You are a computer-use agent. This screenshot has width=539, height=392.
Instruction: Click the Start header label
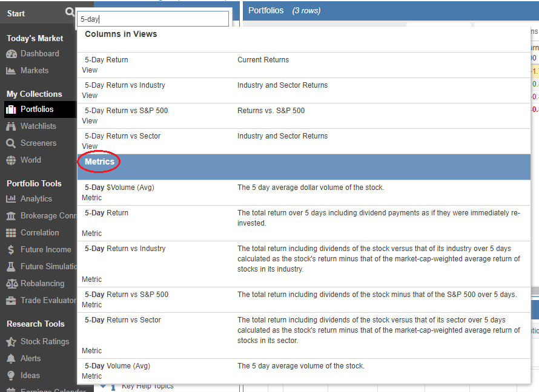[16, 13]
